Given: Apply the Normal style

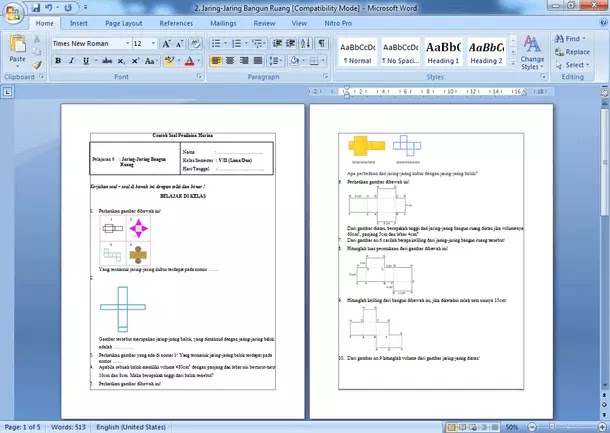Looking at the screenshot, I should [358, 52].
